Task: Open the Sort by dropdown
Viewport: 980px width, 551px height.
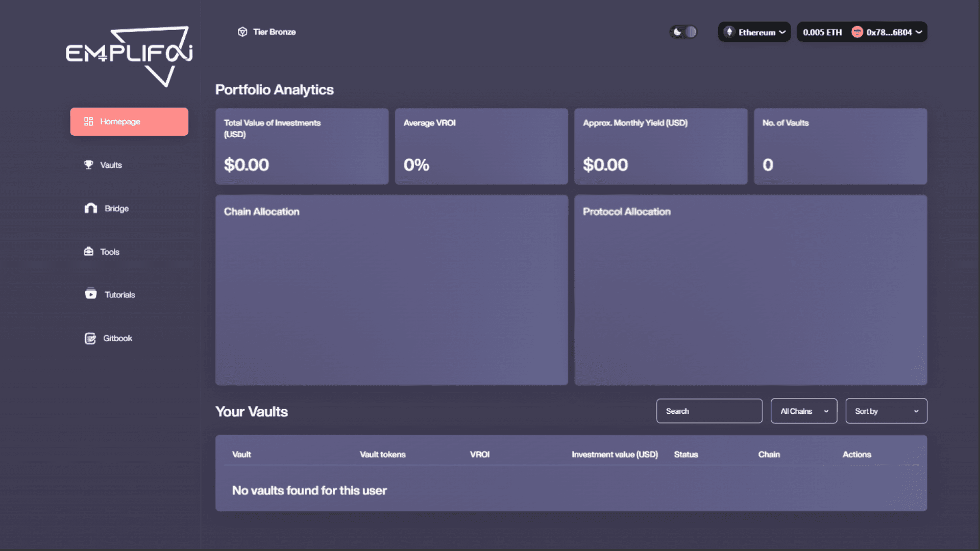Action: (x=886, y=411)
